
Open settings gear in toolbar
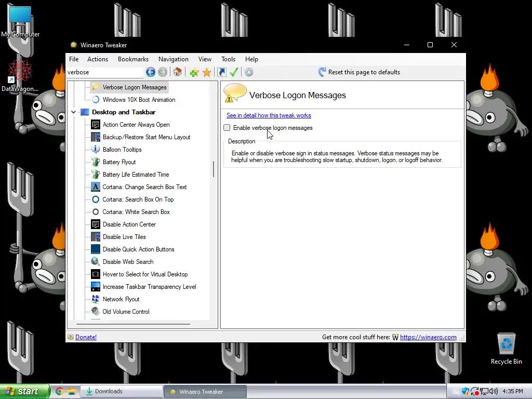(249, 72)
